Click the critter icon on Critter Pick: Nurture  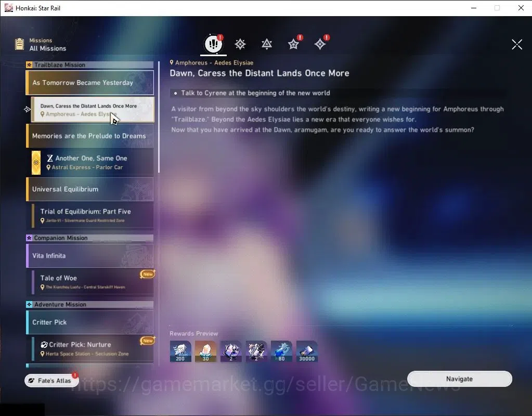click(x=44, y=345)
